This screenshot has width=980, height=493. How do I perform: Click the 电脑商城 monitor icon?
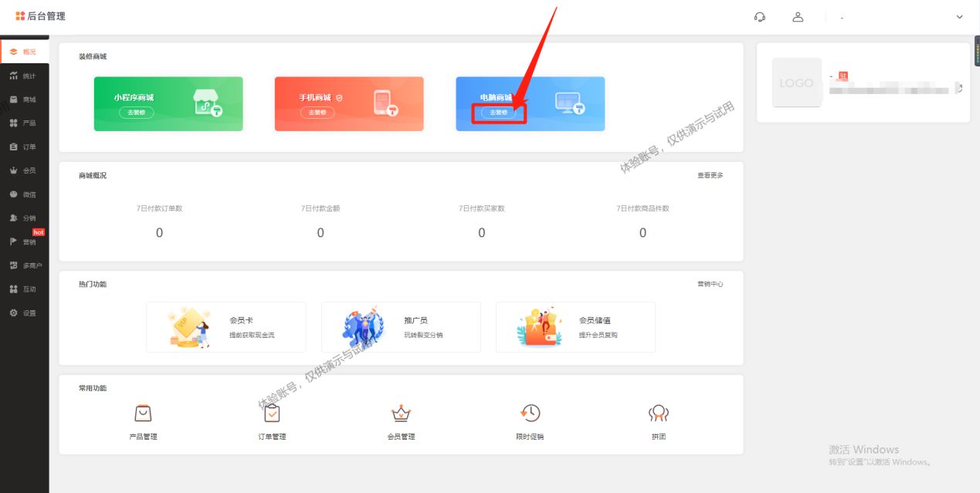pyautogui.click(x=570, y=103)
